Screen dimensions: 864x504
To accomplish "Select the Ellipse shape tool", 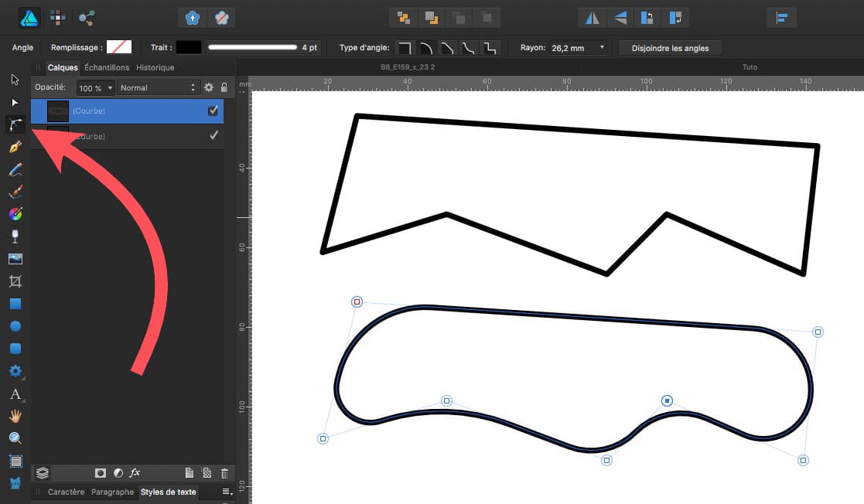I will (x=15, y=326).
